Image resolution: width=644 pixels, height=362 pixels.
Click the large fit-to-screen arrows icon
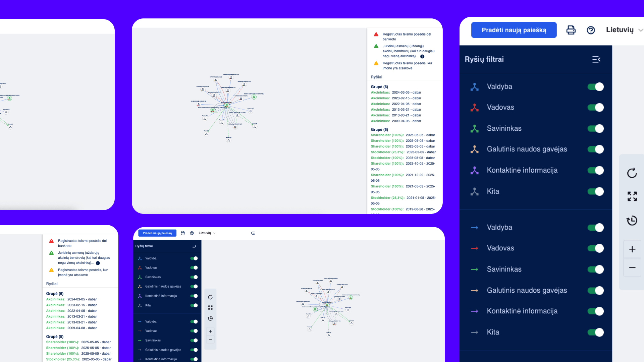point(632,196)
